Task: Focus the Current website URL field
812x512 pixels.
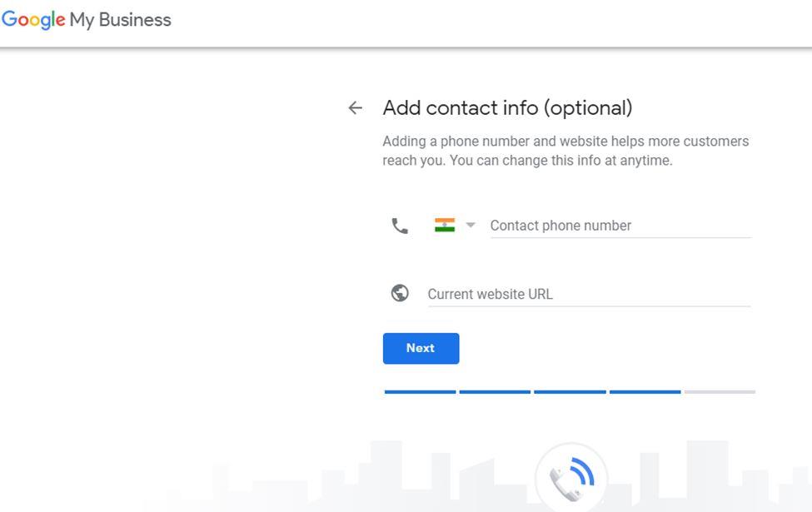Action: point(588,294)
